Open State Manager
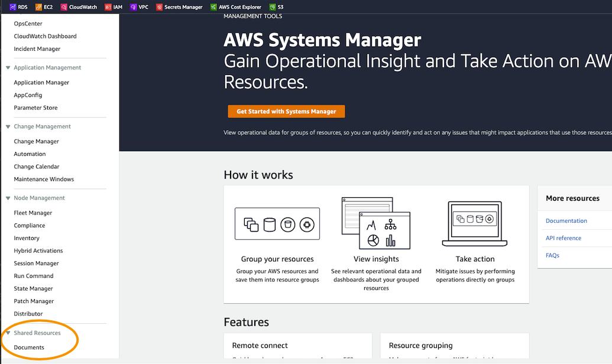This screenshot has width=612, height=364. click(33, 289)
